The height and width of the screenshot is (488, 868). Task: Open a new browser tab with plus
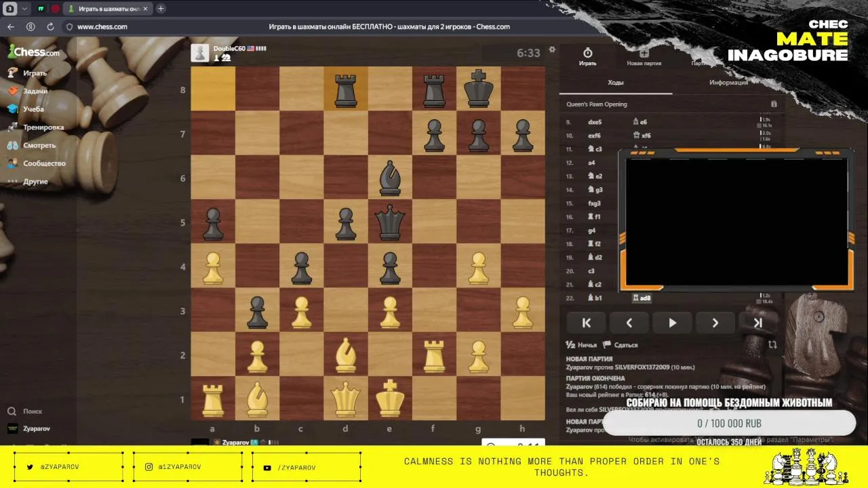[161, 9]
